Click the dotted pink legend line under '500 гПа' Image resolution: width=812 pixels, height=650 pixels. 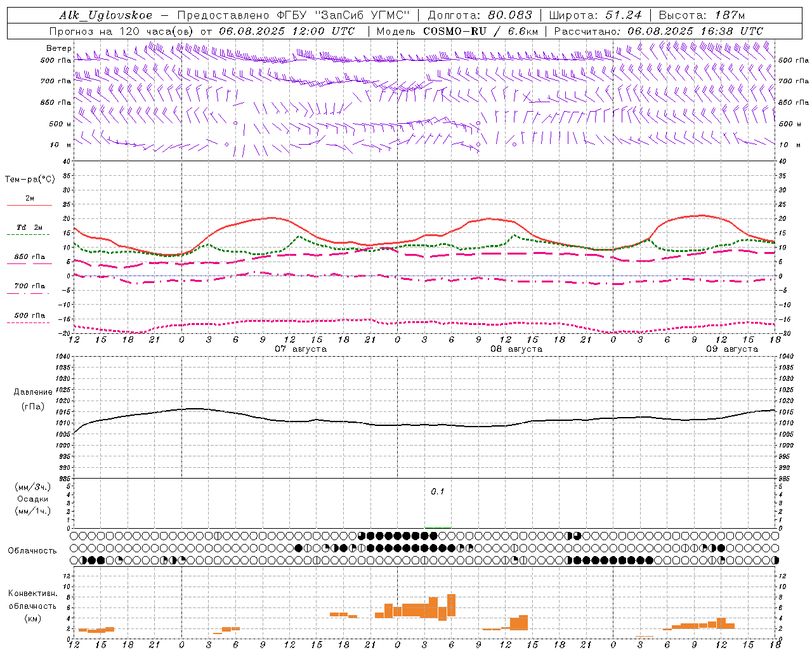[28, 322]
